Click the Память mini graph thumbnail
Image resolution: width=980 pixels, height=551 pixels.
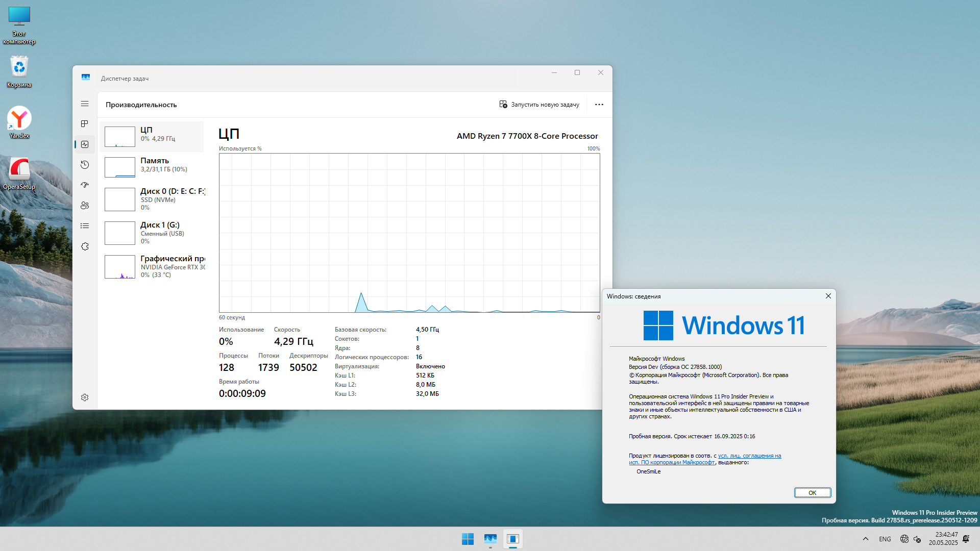click(x=120, y=167)
